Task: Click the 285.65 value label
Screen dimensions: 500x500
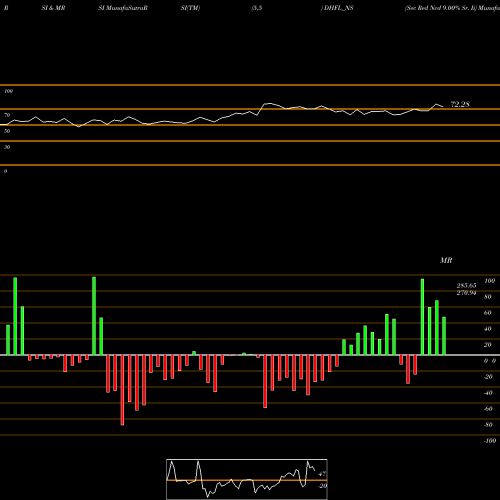Action: (x=466, y=286)
